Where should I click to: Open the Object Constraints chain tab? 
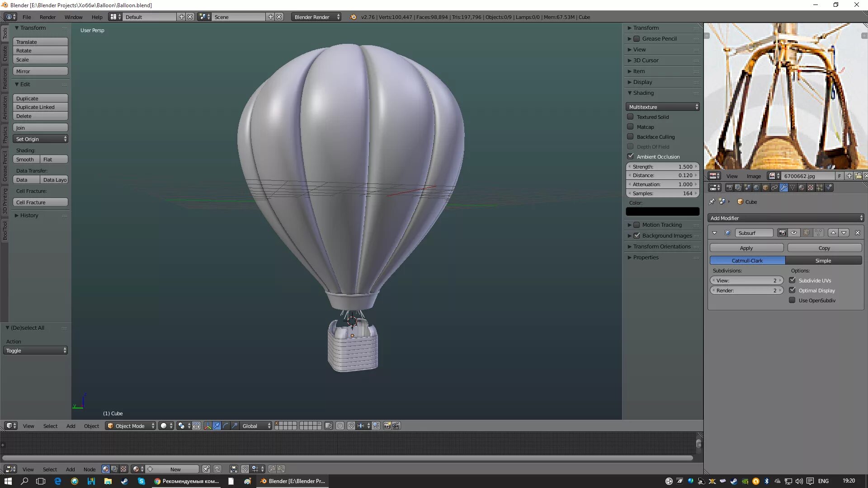click(x=774, y=188)
